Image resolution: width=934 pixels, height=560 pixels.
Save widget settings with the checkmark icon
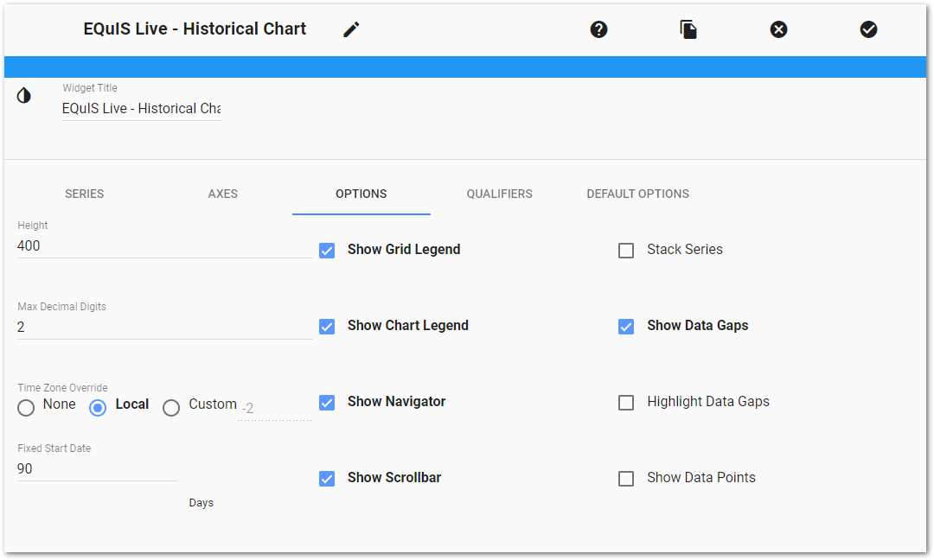tap(869, 29)
